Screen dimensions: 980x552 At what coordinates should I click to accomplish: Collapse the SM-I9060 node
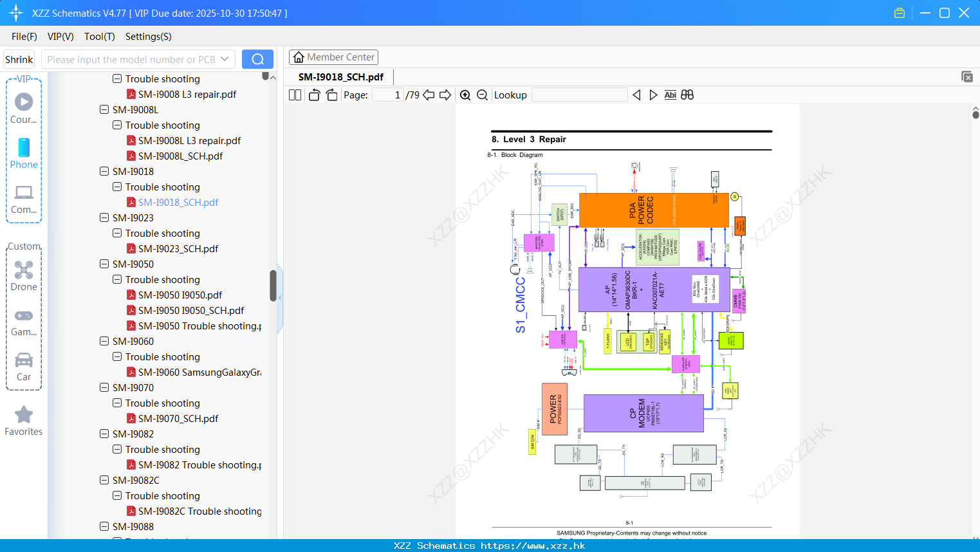pos(104,341)
